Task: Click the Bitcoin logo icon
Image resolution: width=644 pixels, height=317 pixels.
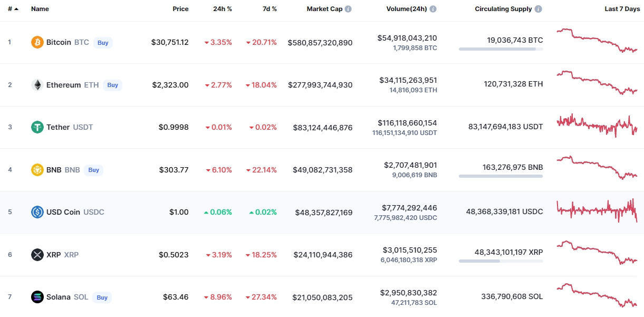Action: (x=37, y=42)
